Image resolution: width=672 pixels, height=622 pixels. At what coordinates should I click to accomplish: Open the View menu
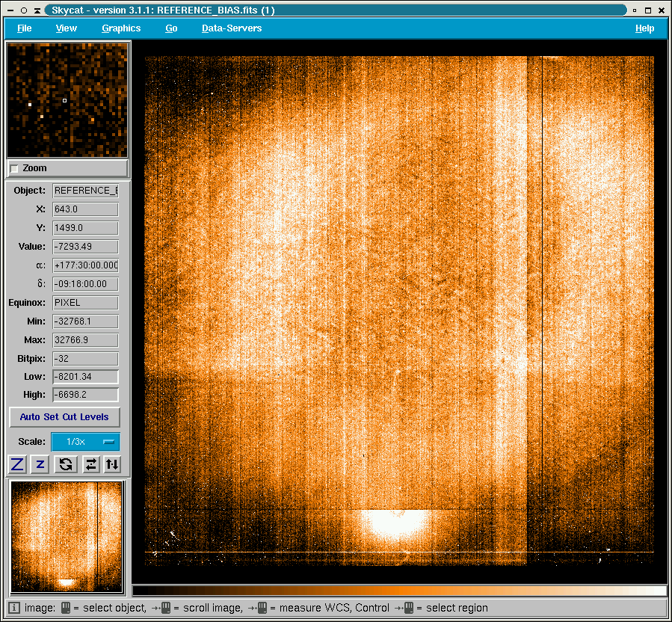pyautogui.click(x=67, y=28)
